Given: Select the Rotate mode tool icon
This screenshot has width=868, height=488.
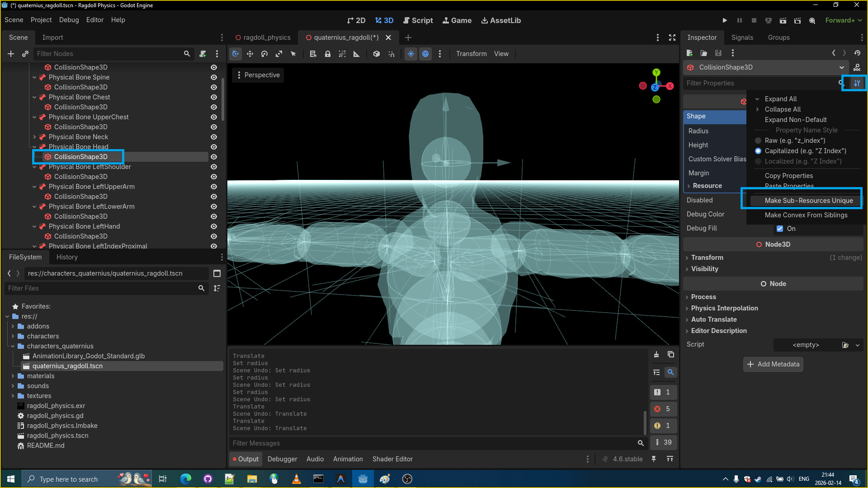Looking at the screenshot, I should pos(264,54).
